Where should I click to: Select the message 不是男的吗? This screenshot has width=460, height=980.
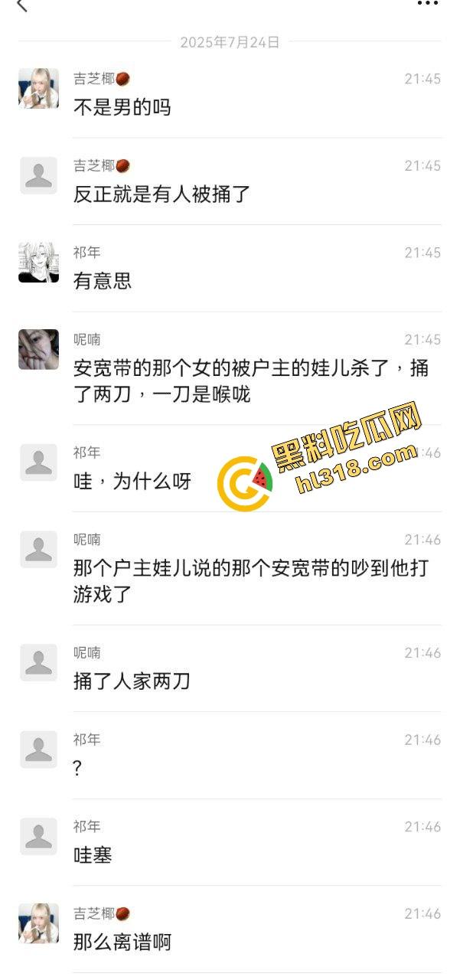click(x=122, y=107)
